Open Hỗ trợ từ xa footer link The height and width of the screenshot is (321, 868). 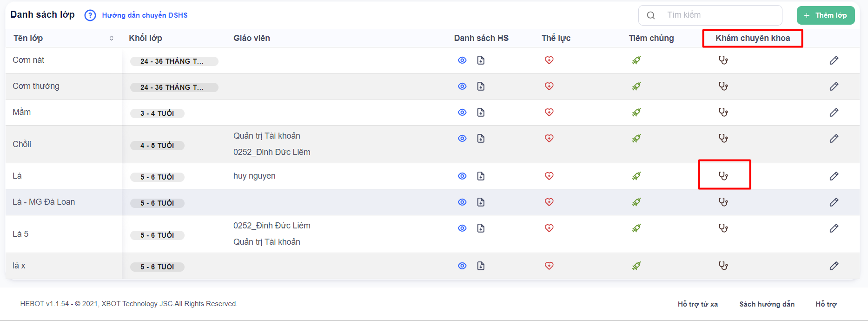pos(697,304)
